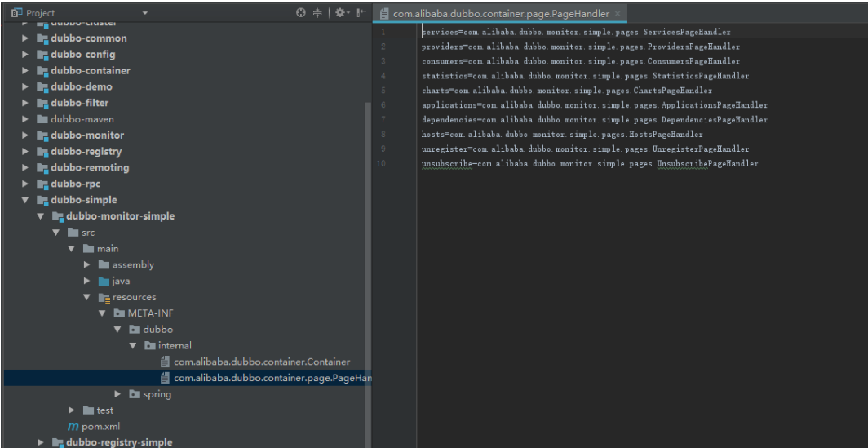Click line 1 services=ServicesPageHandler text

tap(576, 32)
